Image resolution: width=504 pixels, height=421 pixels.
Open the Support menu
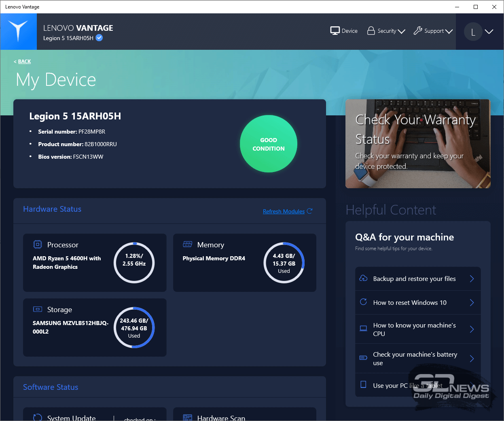pos(433,31)
